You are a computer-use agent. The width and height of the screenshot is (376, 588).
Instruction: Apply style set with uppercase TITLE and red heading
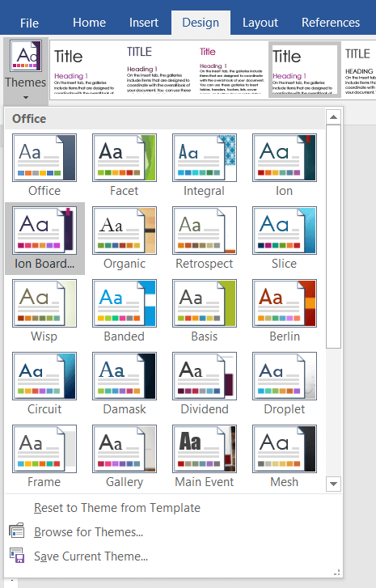tap(159, 70)
